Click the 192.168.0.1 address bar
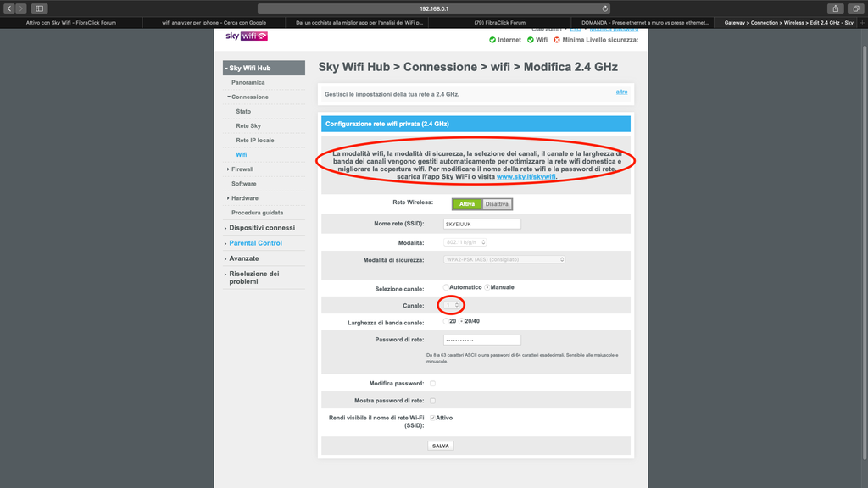 433,8
